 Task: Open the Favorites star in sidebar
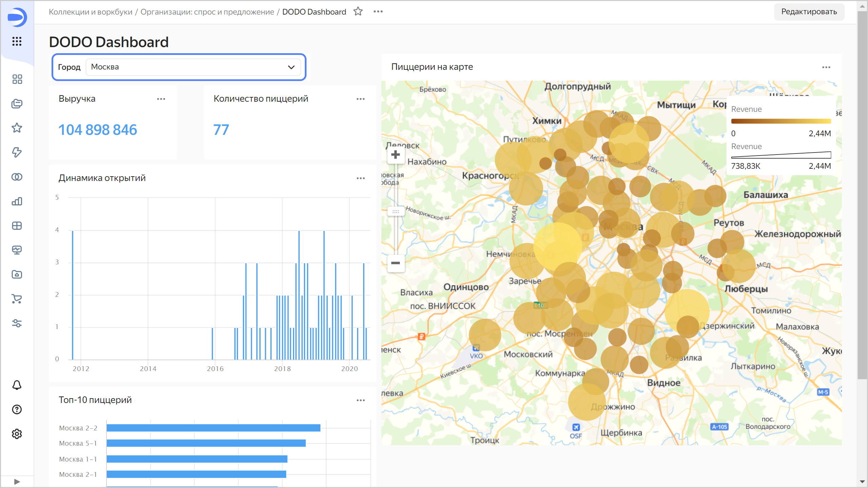tap(17, 128)
